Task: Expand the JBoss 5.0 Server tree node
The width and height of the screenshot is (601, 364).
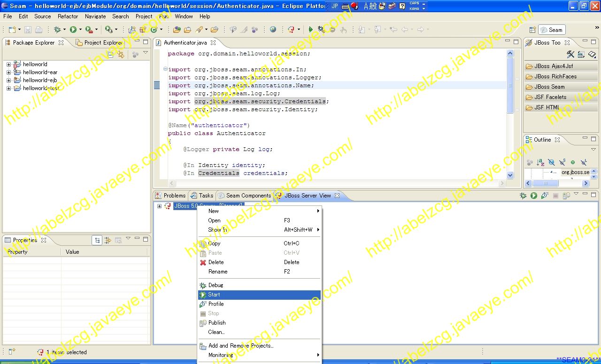Action: [x=159, y=206]
